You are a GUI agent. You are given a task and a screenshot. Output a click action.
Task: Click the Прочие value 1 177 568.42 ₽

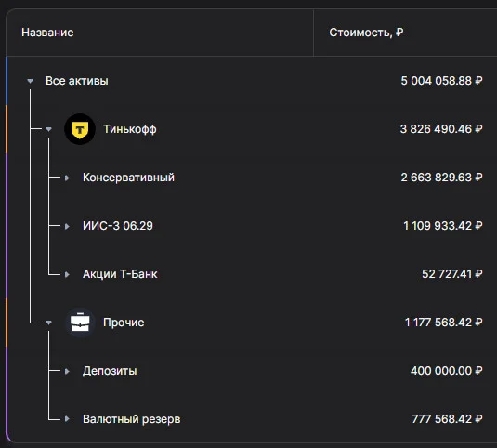pos(444,323)
